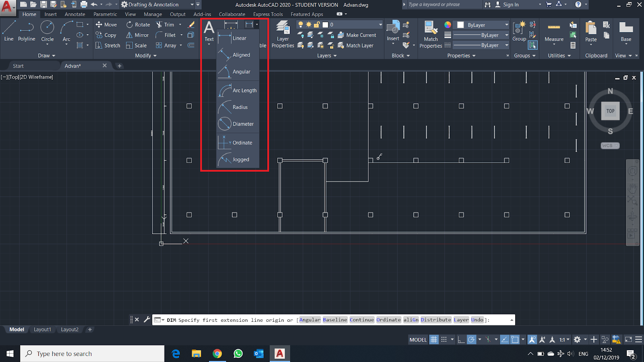The width and height of the screenshot is (644, 362).
Task: Select Aligned dimension option
Action: pyautogui.click(x=238, y=55)
